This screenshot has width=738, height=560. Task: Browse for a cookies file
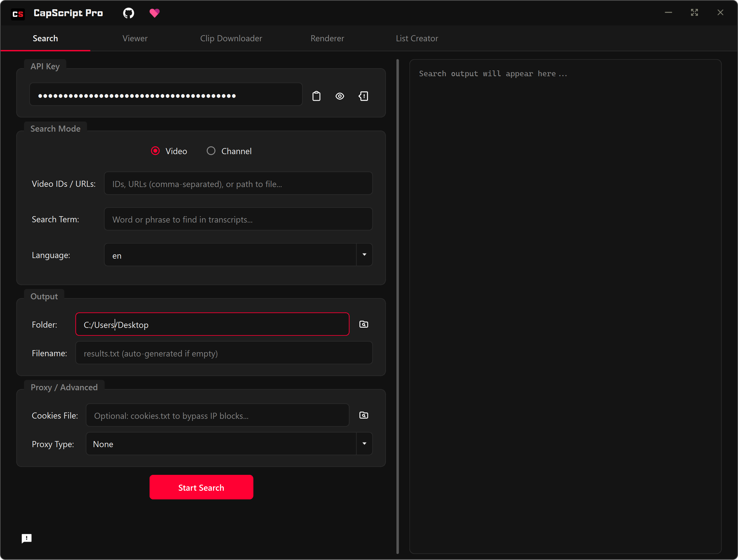364,415
